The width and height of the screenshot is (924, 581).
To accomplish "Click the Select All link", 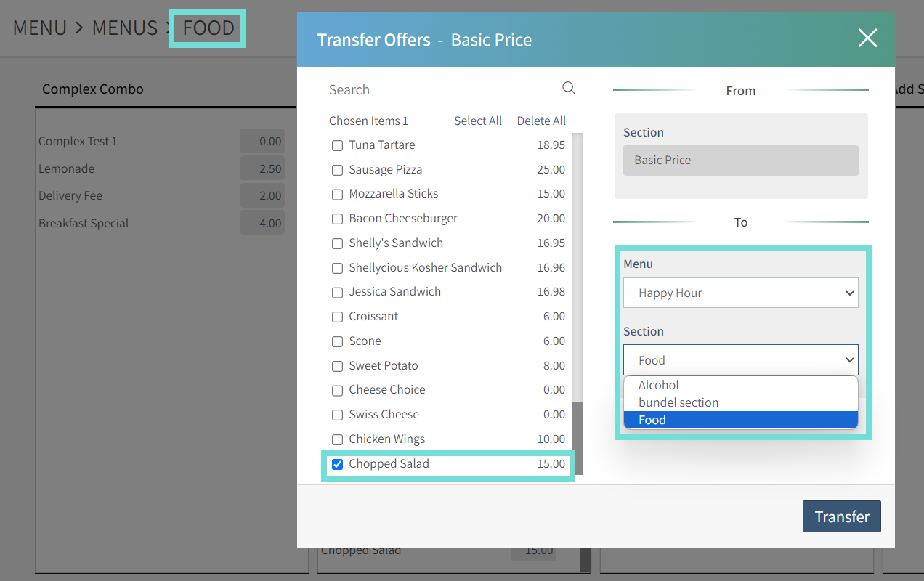I will click(477, 121).
